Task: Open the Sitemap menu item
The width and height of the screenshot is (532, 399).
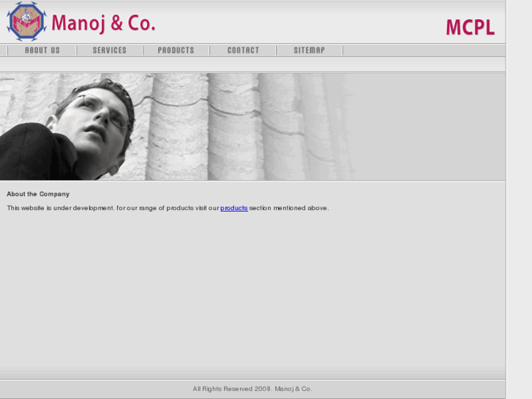Action: pyautogui.click(x=309, y=51)
